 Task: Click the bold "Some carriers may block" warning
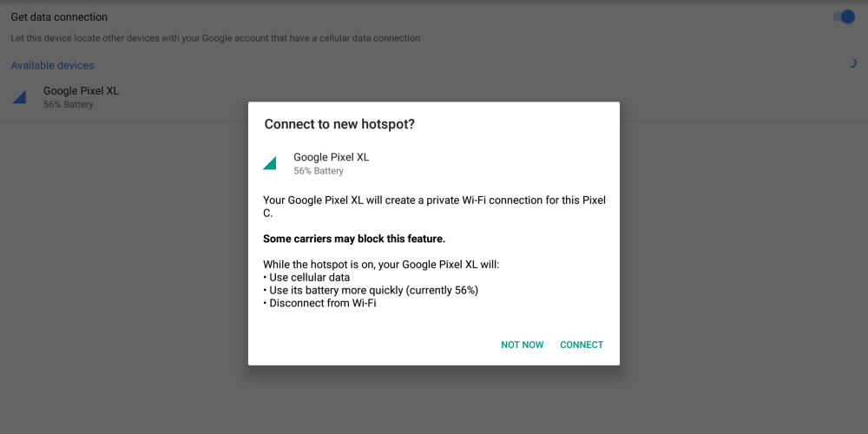353,238
